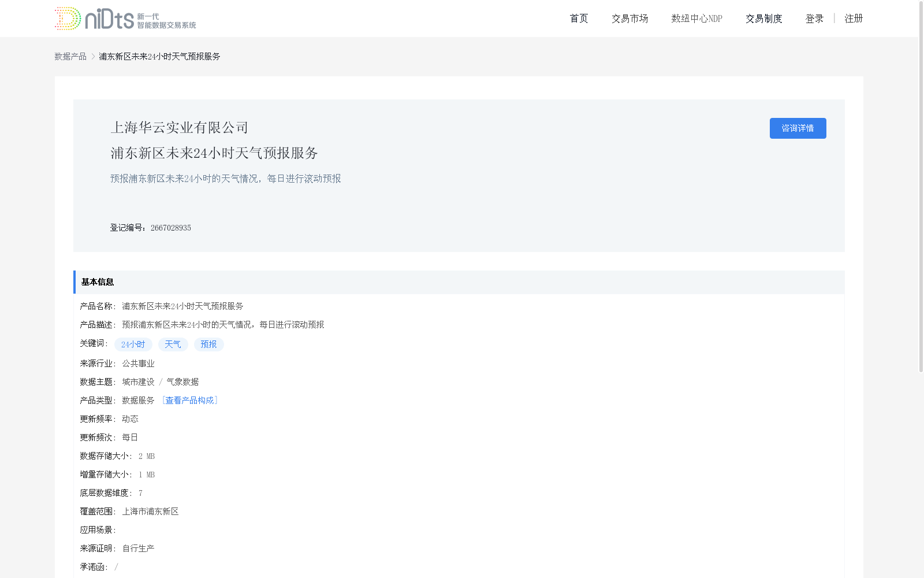Click the 公共事业 source industry value

coord(138,364)
